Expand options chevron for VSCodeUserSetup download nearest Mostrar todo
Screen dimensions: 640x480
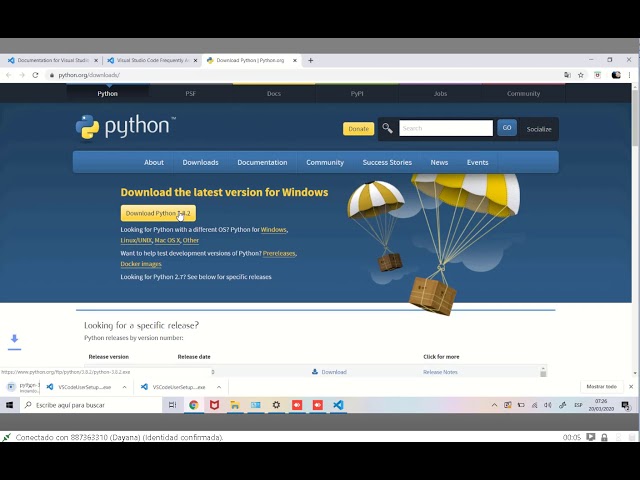click(x=219, y=387)
